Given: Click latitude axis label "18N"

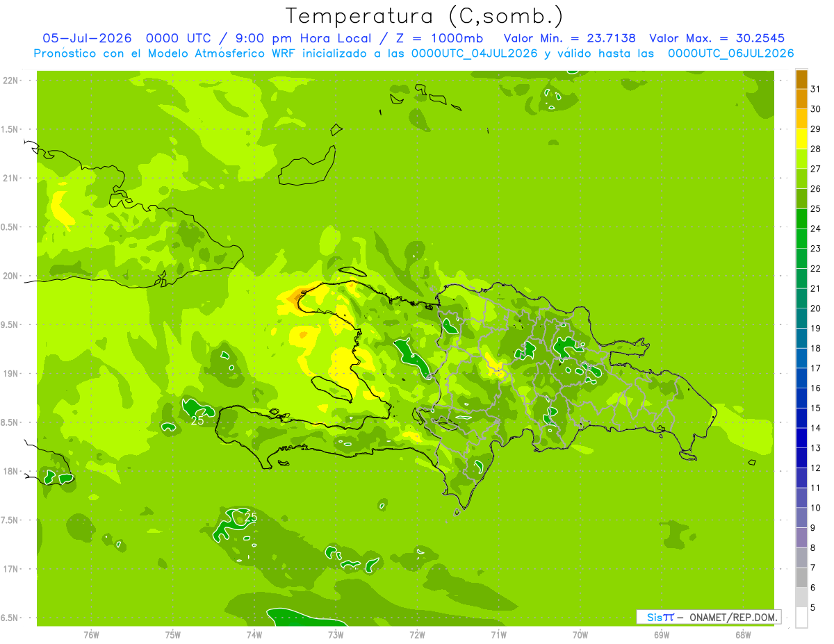Looking at the screenshot, I should [x=10, y=471].
